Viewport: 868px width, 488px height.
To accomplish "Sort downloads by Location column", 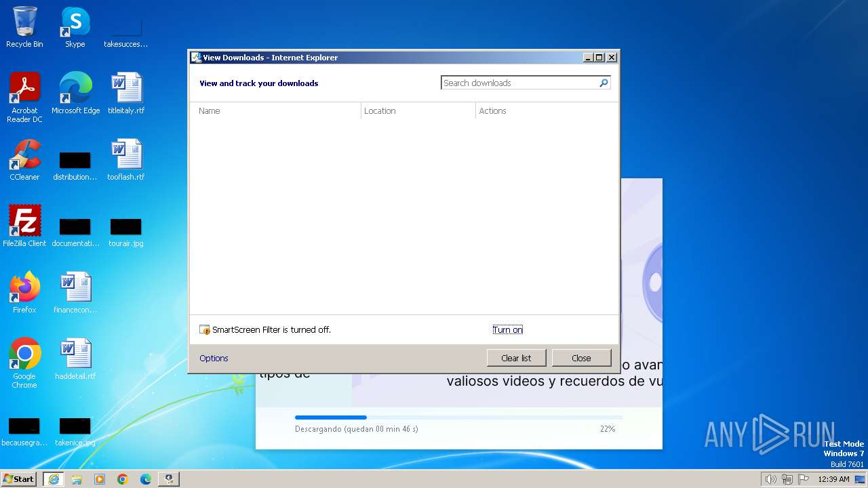I will (x=418, y=110).
